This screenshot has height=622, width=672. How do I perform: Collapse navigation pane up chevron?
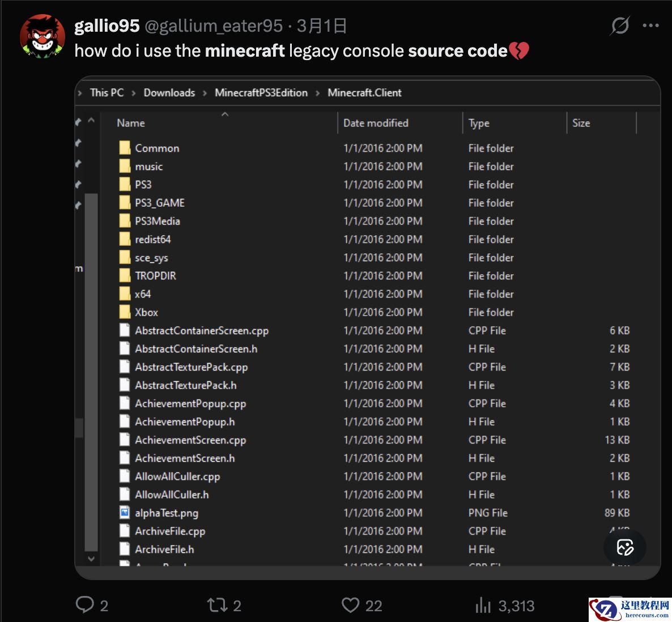point(91,120)
